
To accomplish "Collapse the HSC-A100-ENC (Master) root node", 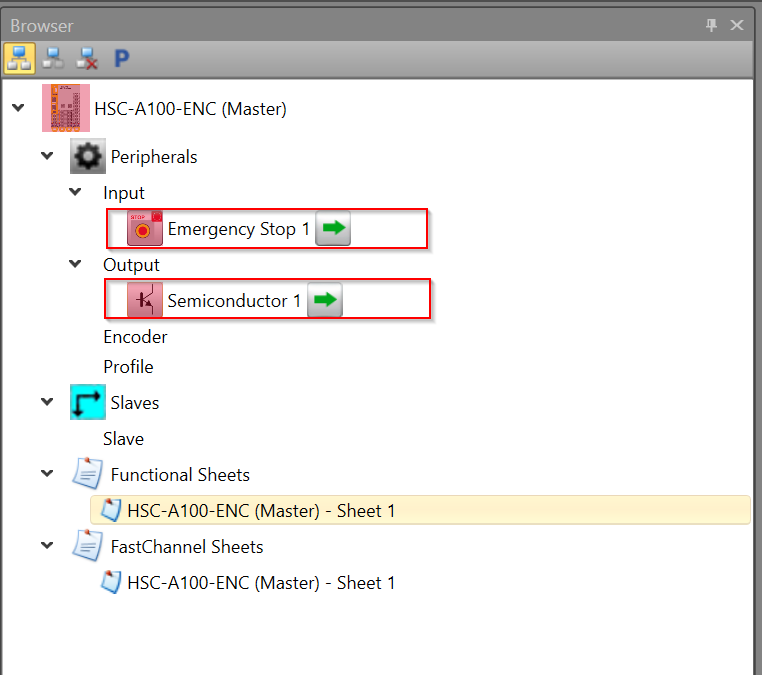I will [x=18, y=107].
